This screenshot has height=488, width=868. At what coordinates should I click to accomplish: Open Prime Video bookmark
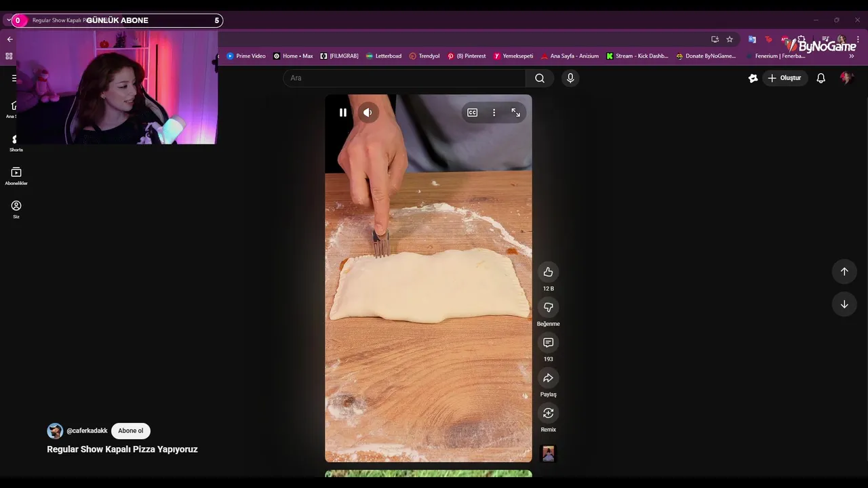coord(246,56)
